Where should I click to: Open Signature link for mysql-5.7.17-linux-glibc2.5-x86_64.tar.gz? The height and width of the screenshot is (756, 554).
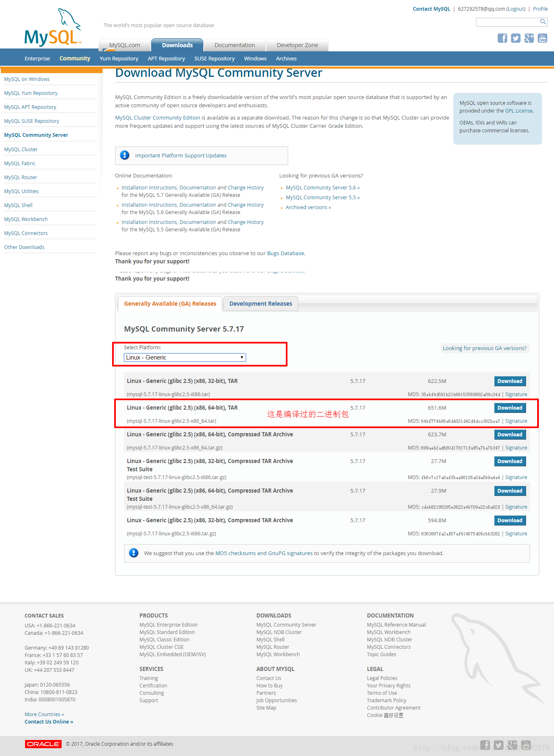point(516,448)
